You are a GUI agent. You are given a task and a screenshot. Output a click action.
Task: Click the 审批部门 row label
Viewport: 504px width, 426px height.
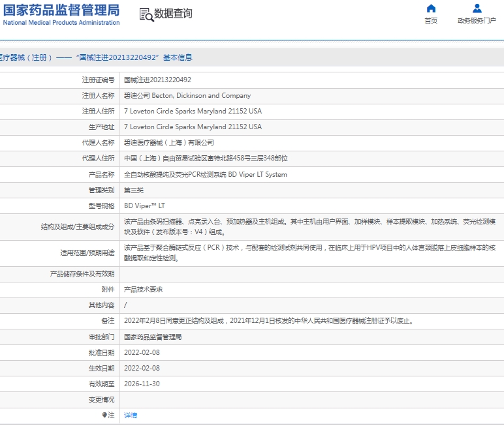click(101, 337)
